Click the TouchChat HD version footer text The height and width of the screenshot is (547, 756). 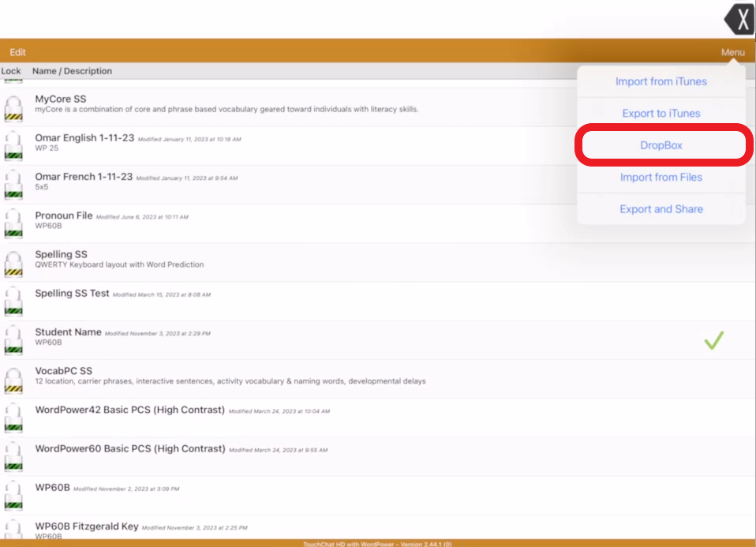click(377, 544)
